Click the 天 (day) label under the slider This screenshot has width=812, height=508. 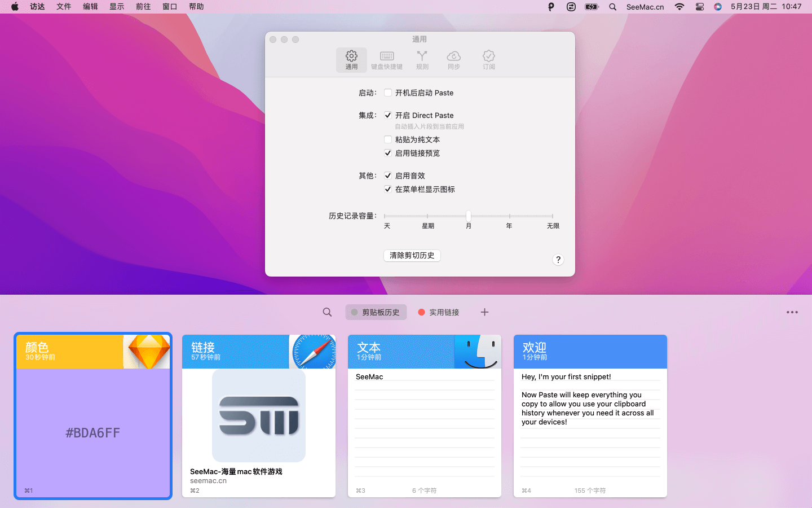pos(387,226)
